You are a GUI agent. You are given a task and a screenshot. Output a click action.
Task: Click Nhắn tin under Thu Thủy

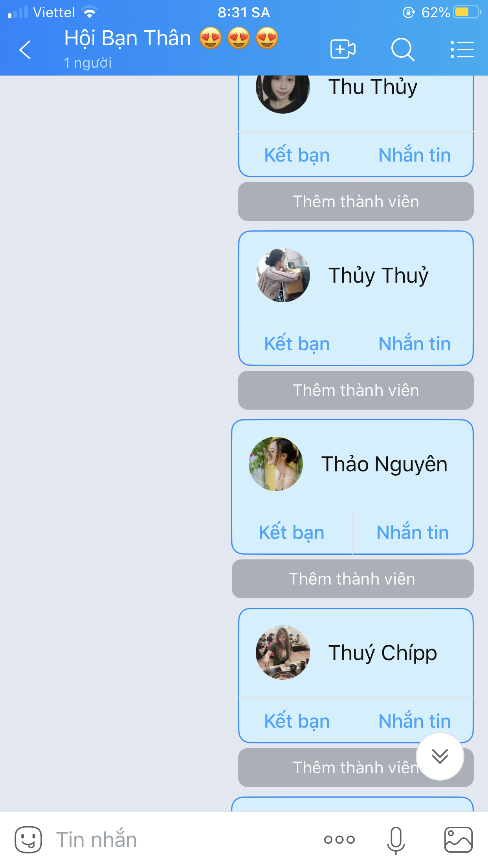415,155
